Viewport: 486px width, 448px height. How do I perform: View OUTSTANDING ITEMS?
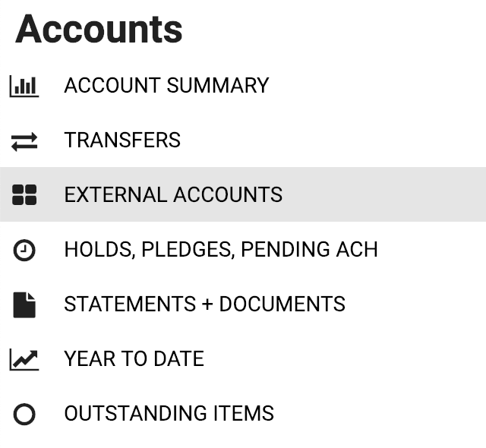[169, 414]
